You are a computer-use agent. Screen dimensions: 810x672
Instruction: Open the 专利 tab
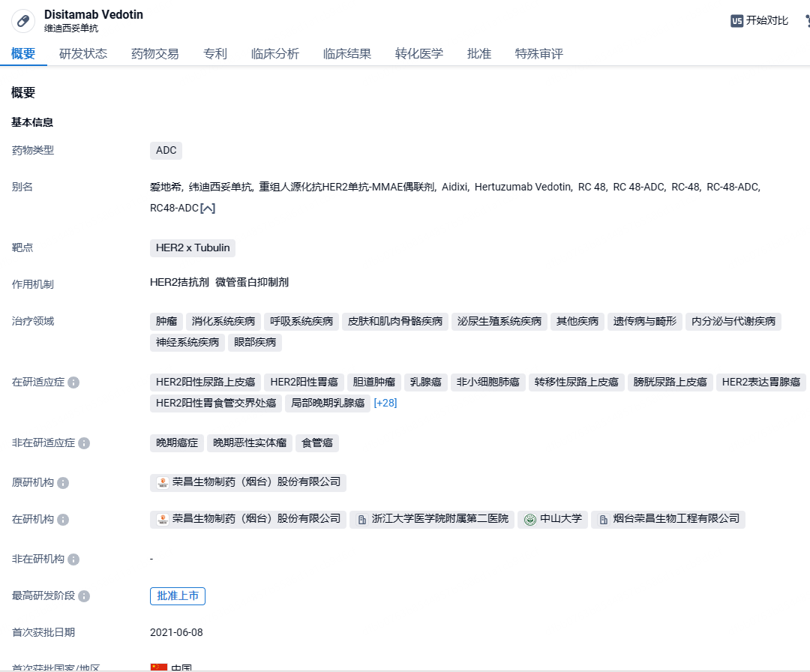point(215,54)
